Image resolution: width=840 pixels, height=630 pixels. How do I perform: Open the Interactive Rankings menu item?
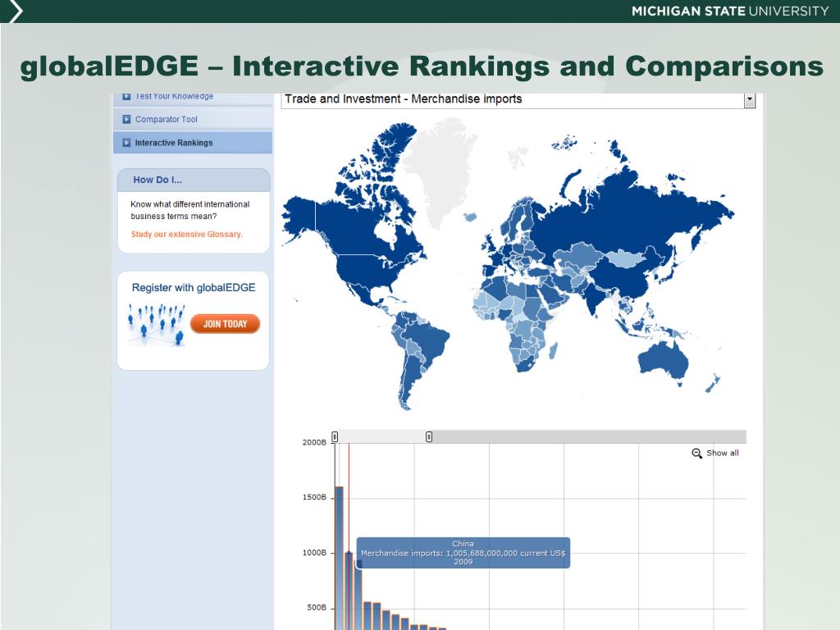[x=192, y=143]
